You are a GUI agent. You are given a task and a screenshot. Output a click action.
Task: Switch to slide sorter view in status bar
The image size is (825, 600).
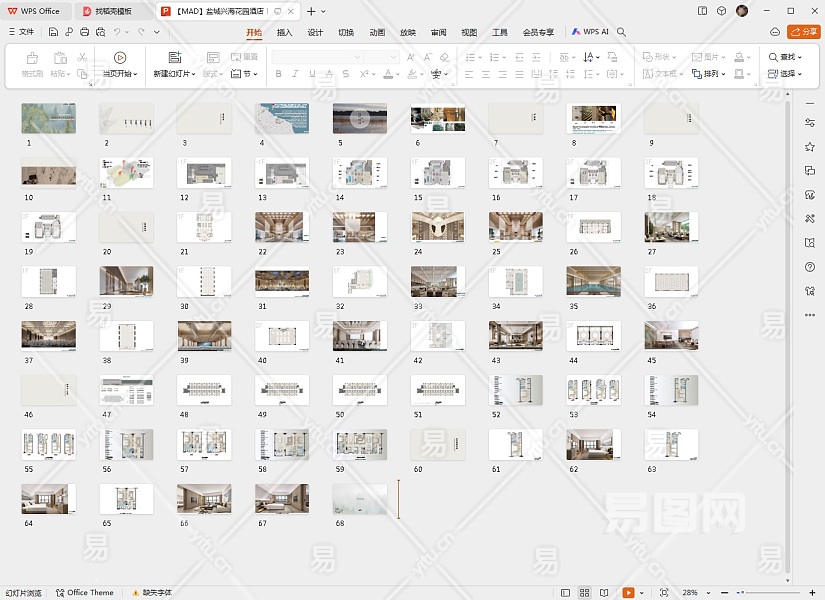[x=585, y=593]
